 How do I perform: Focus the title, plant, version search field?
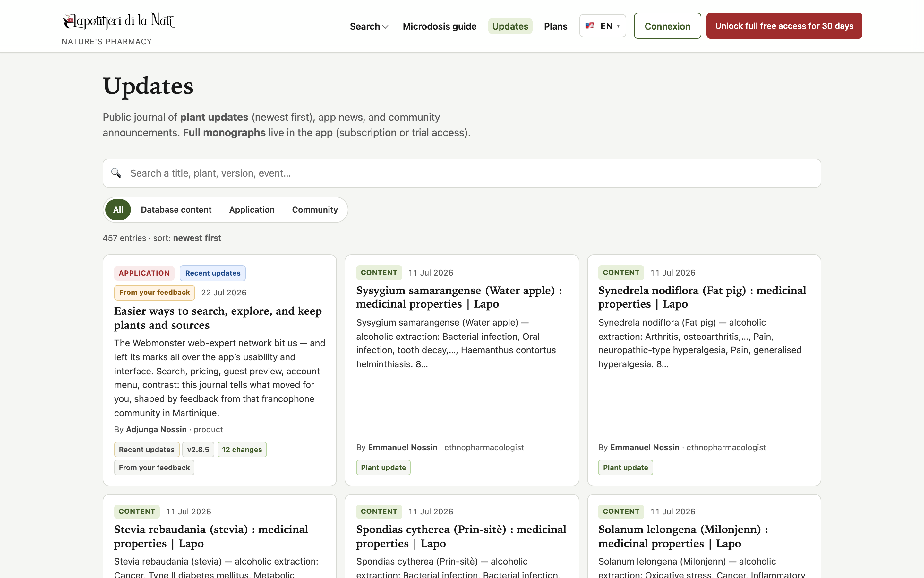tap(462, 173)
